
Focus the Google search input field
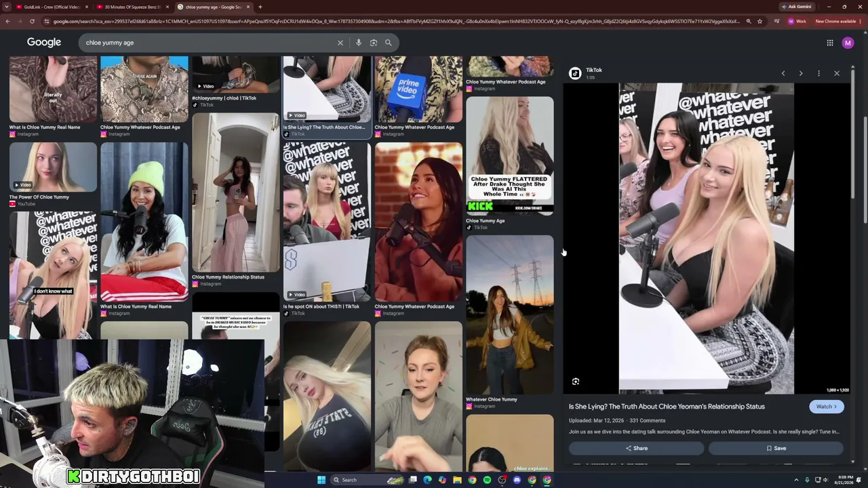click(x=207, y=43)
